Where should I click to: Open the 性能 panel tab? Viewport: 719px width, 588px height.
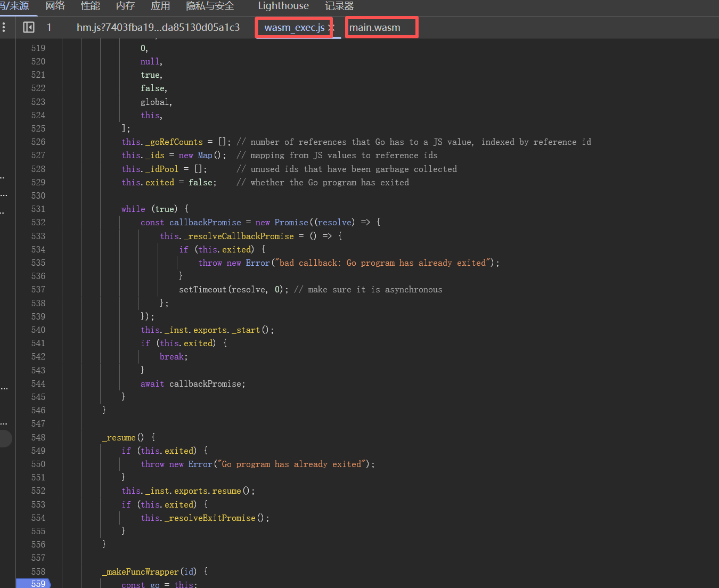pyautogui.click(x=90, y=6)
